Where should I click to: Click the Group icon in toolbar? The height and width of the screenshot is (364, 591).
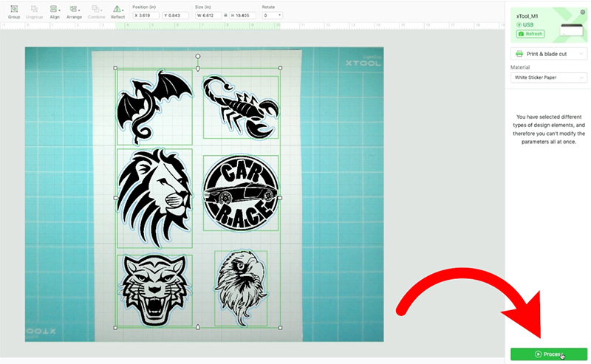tap(14, 10)
